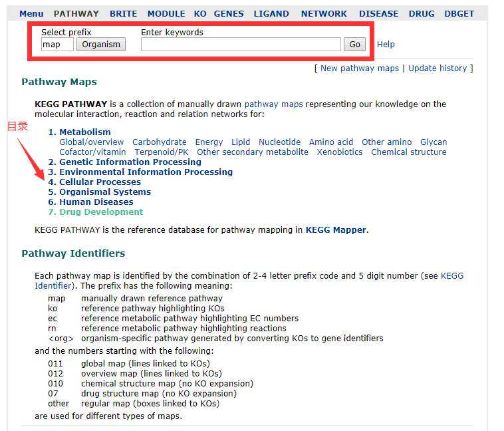504x431 pixels.
Task: Click the Organism button
Action: pyautogui.click(x=101, y=45)
